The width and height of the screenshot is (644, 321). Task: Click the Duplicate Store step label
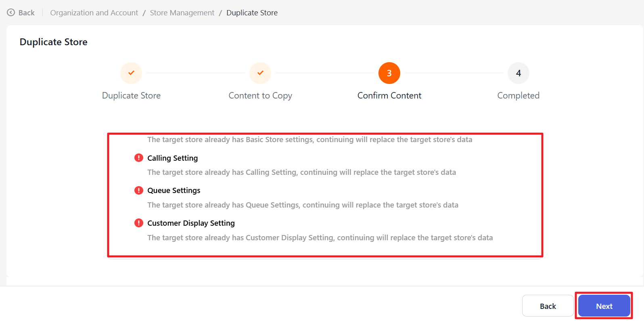coord(131,96)
